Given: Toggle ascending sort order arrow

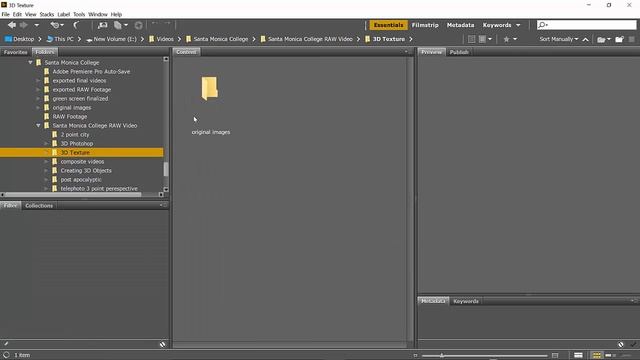Looking at the screenshot, I should coord(585,40).
